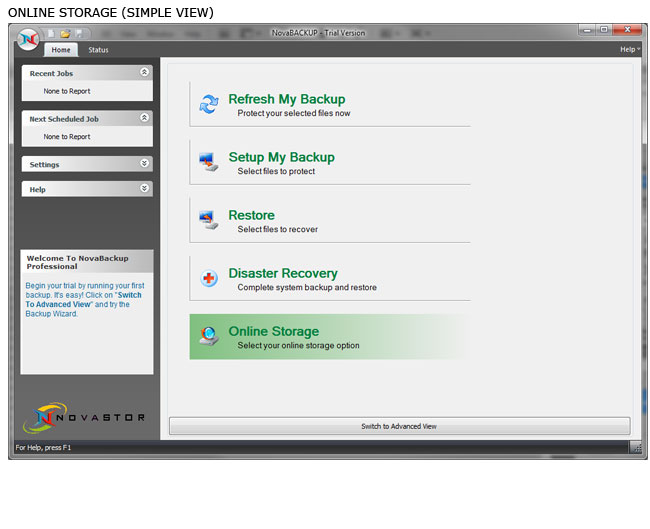Click the Refresh My Backup arrows icon
Viewport: 650px width, 529px height.
pos(208,104)
